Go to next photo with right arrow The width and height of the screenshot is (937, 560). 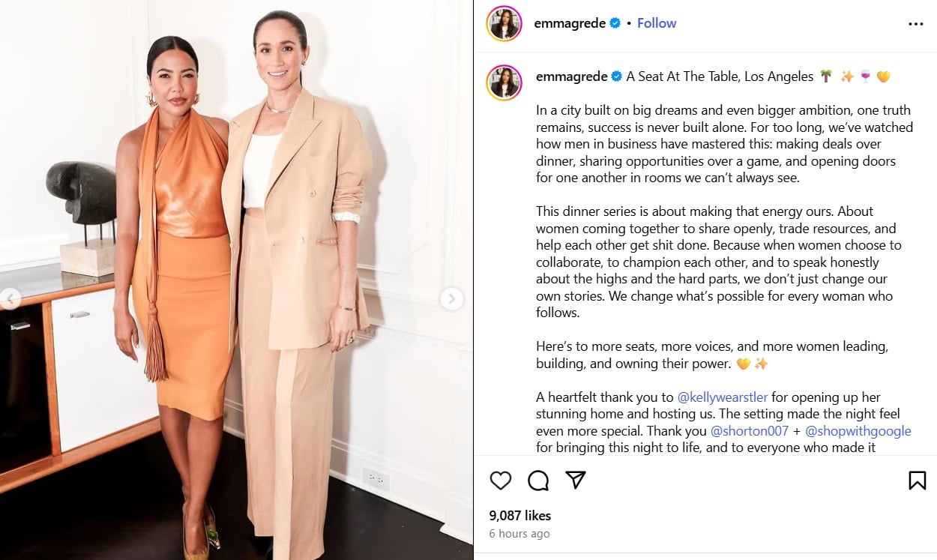[451, 298]
